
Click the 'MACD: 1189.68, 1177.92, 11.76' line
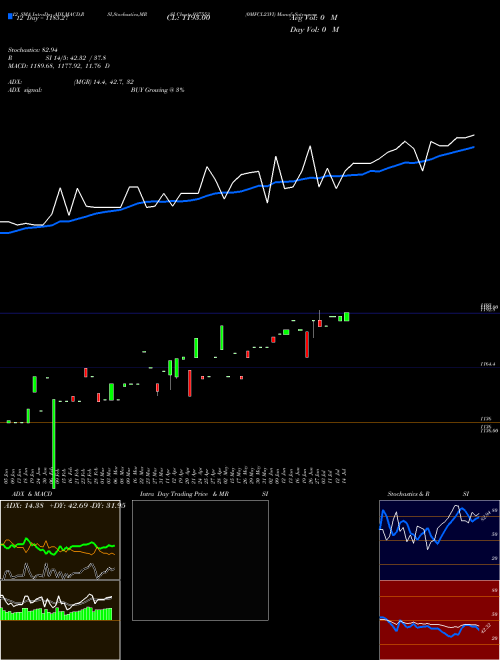click(55, 66)
